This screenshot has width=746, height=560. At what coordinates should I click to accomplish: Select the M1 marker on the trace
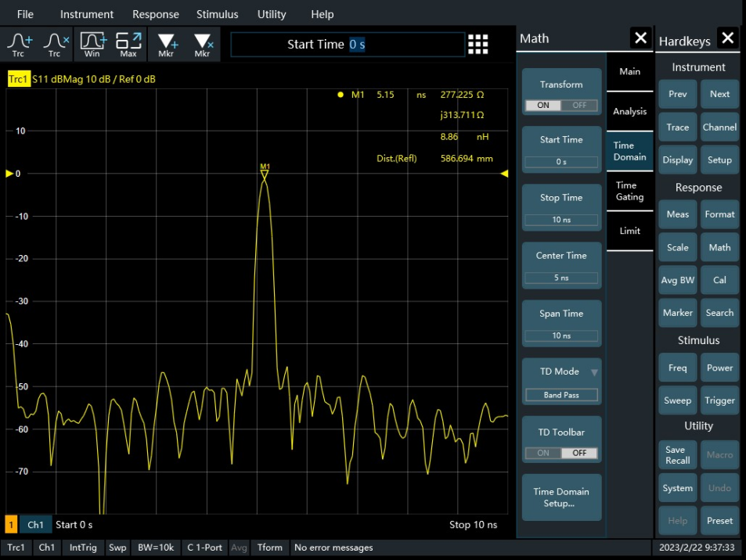(x=265, y=172)
